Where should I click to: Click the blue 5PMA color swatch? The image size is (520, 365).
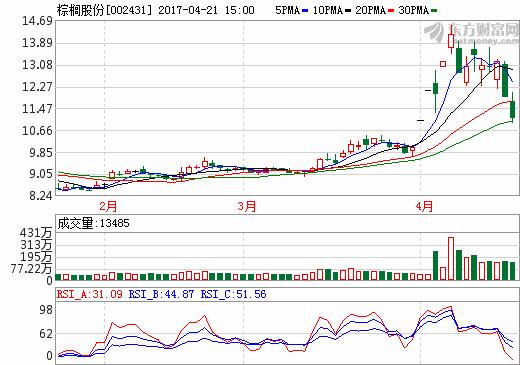point(305,11)
